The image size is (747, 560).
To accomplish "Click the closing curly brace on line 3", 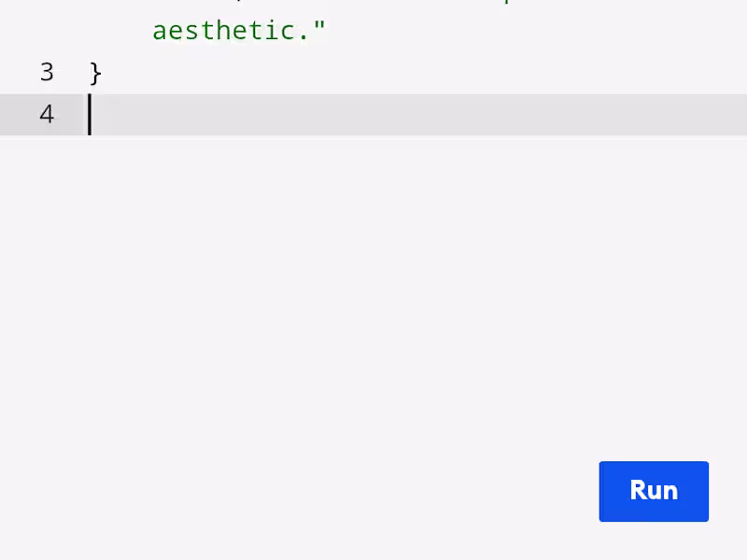I will point(95,73).
